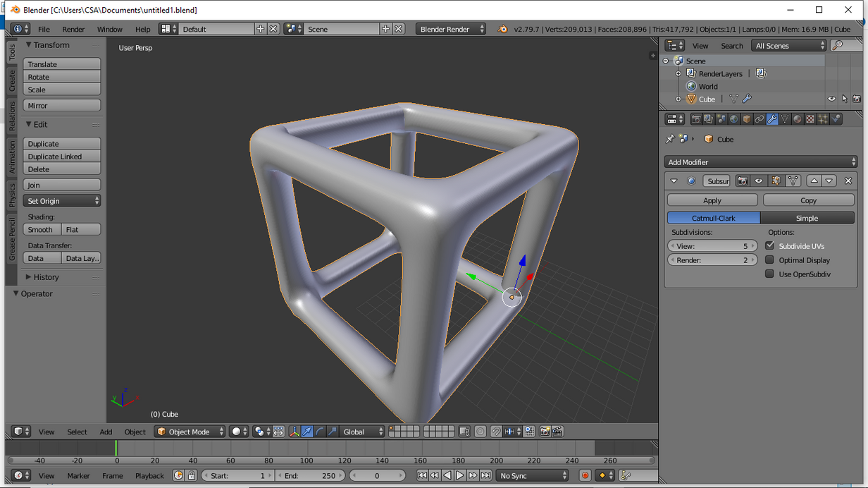The height and width of the screenshot is (488, 868).
Task: Click the pin icon in properties breadcrumb
Action: [x=670, y=139]
